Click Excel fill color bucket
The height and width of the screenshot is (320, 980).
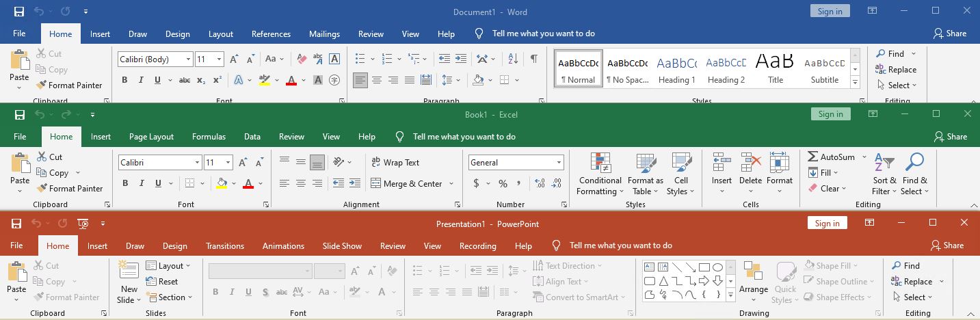222,183
